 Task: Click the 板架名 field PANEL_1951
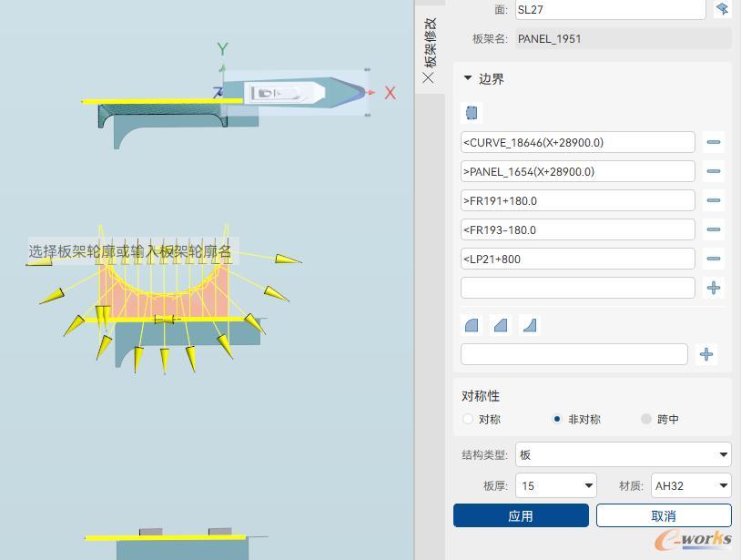coord(623,39)
